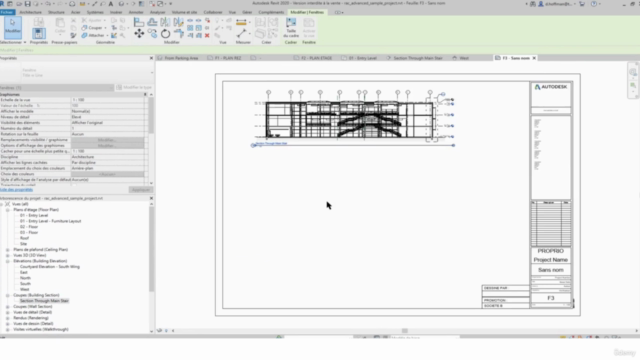Screen dimensions: 640x360
Task: Select the Rotate tool
Action: click(165, 33)
